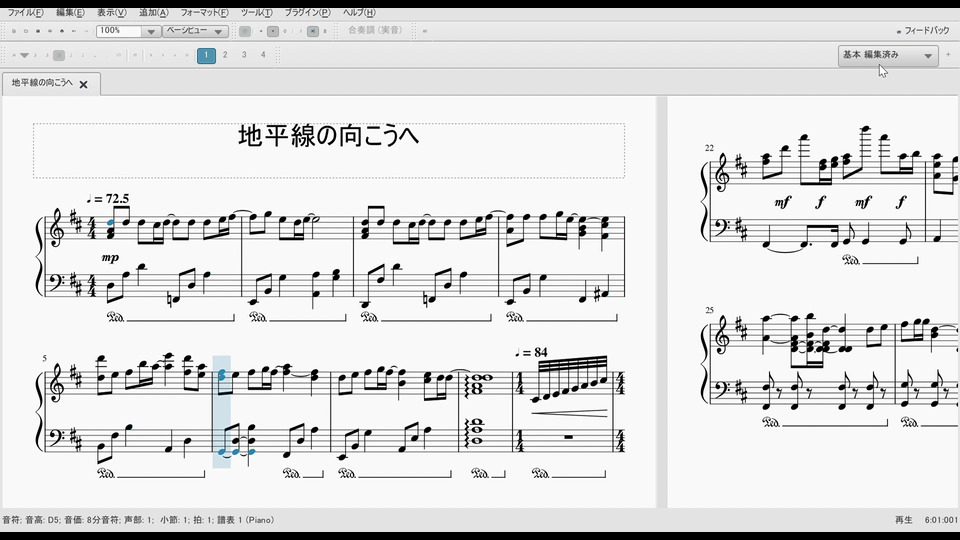Image resolution: width=960 pixels, height=540 pixels.
Task: Select the half note duration icon
Action: pos(83,55)
